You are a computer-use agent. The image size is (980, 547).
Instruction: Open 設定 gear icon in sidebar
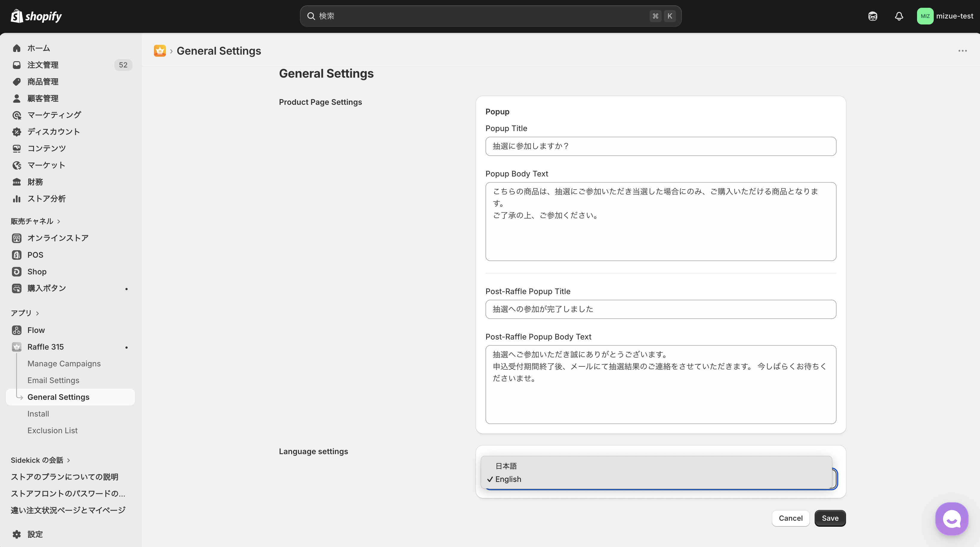click(x=17, y=534)
